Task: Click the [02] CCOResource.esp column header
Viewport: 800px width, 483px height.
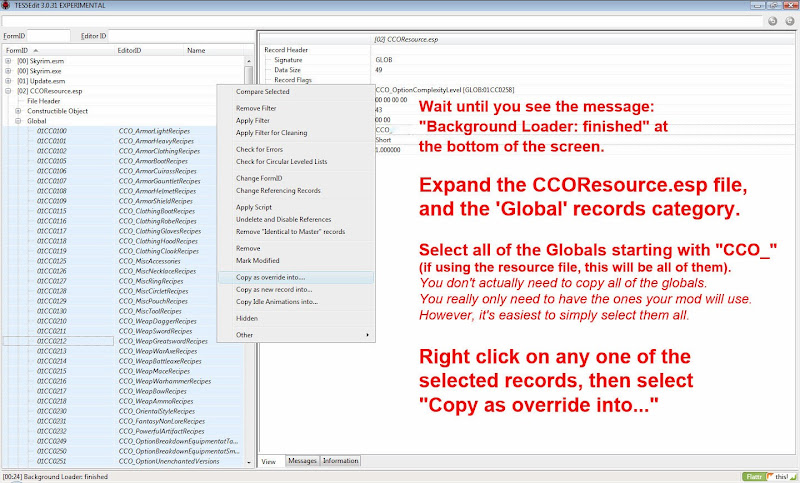Action: (406, 39)
